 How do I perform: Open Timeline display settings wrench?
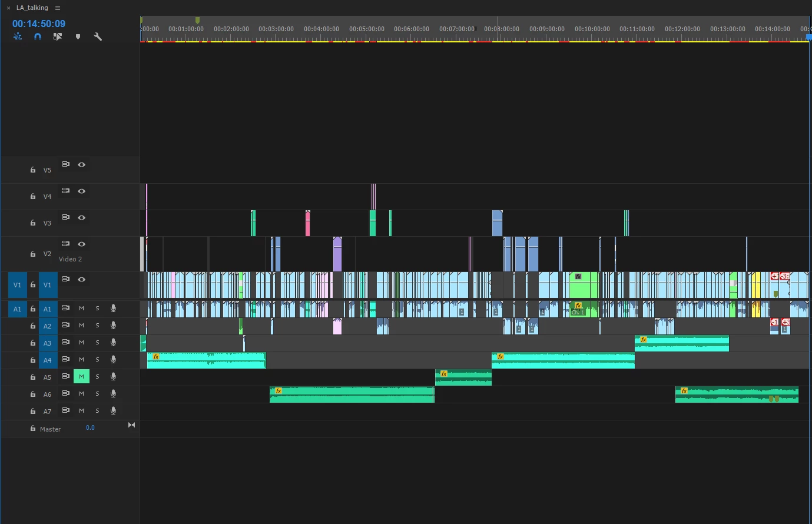98,37
